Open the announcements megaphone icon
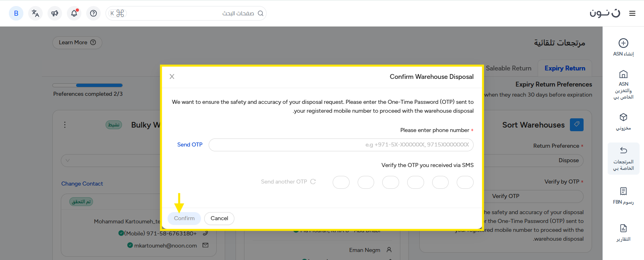This screenshot has width=644, height=260. [x=55, y=13]
